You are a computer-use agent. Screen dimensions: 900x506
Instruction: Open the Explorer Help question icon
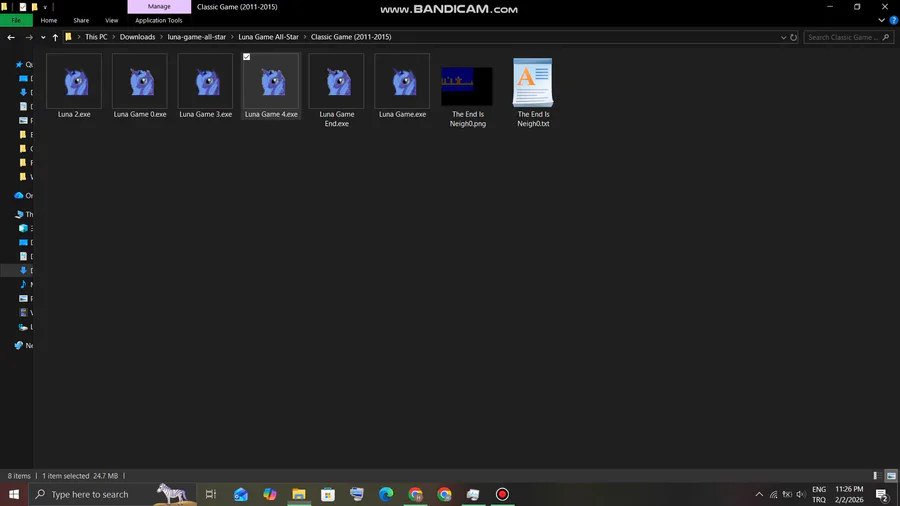(893, 20)
